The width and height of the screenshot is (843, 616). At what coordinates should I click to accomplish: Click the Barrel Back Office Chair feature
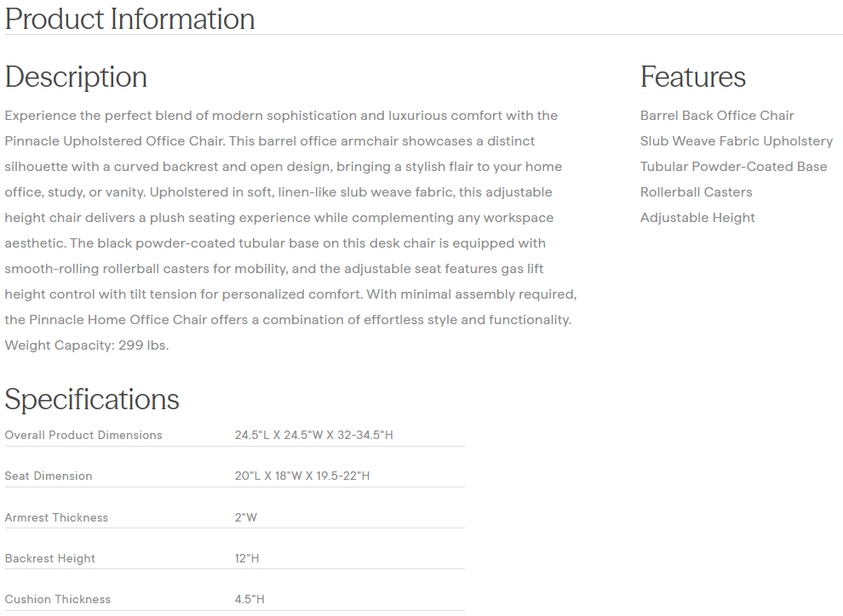[717, 116]
